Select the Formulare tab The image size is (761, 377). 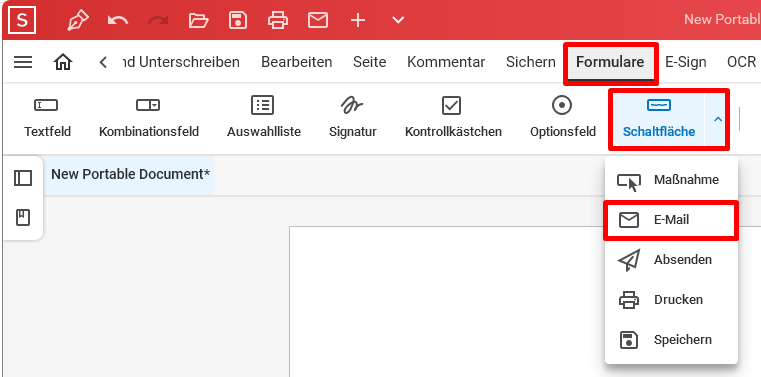[610, 62]
